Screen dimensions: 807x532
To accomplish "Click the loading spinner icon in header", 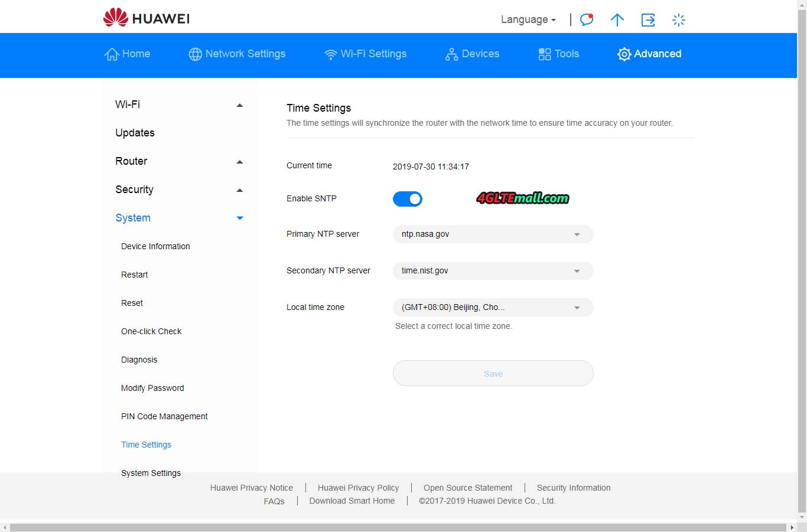I will (678, 19).
